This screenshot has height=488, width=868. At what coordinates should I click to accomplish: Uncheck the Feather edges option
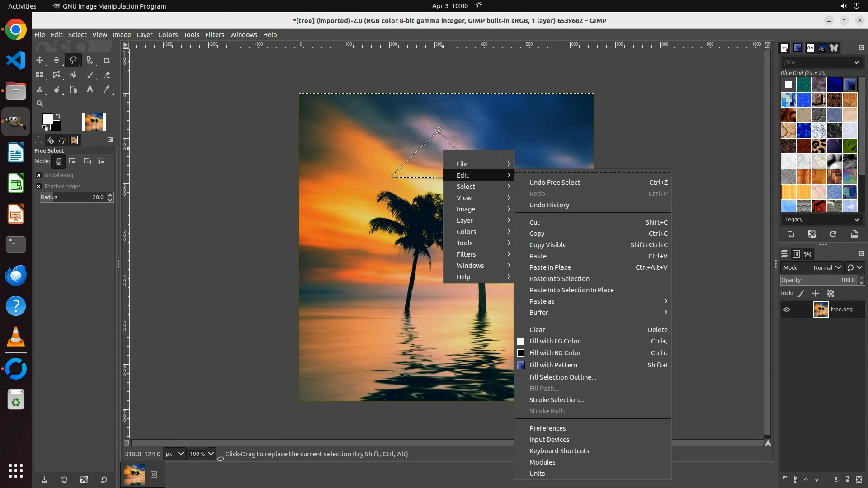coord(39,187)
